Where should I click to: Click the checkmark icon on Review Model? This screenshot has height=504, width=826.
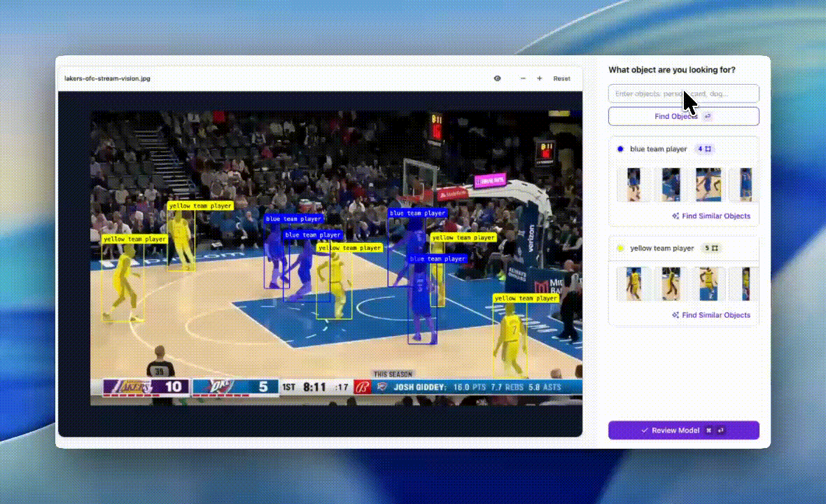(646, 430)
